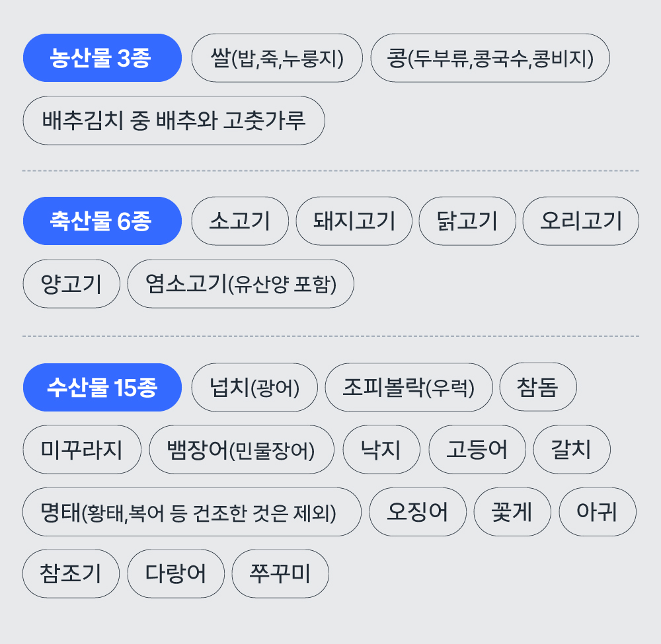Select the 수산물 15종 category pill
Screen dimensions: 661x644
[102, 387]
